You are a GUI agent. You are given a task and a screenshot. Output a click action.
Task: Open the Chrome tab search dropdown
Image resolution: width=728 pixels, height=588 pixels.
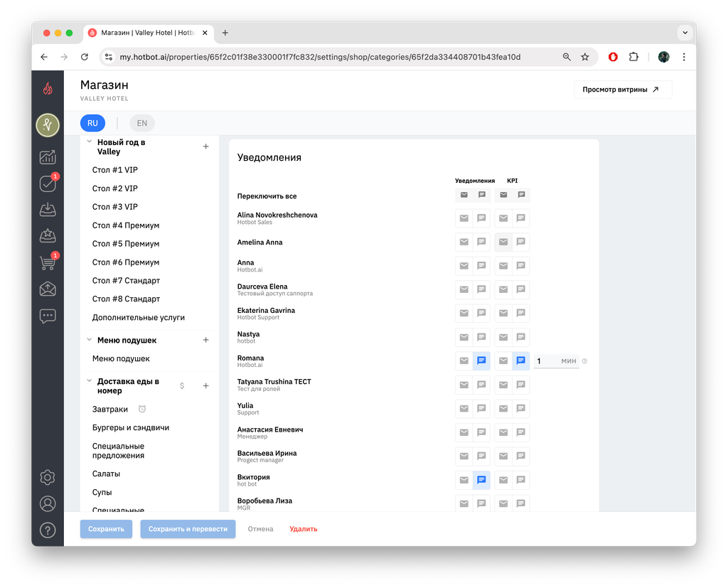[685, 33]
